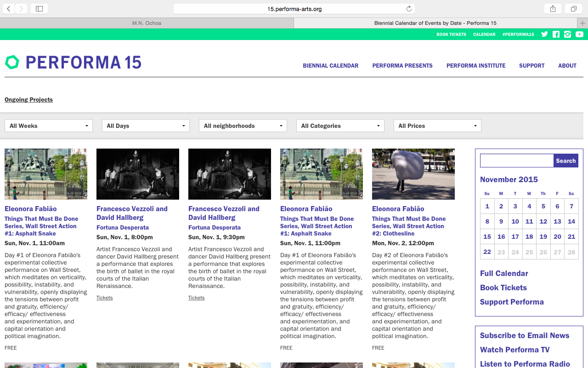Open the Safari share button

pos(553,9)
